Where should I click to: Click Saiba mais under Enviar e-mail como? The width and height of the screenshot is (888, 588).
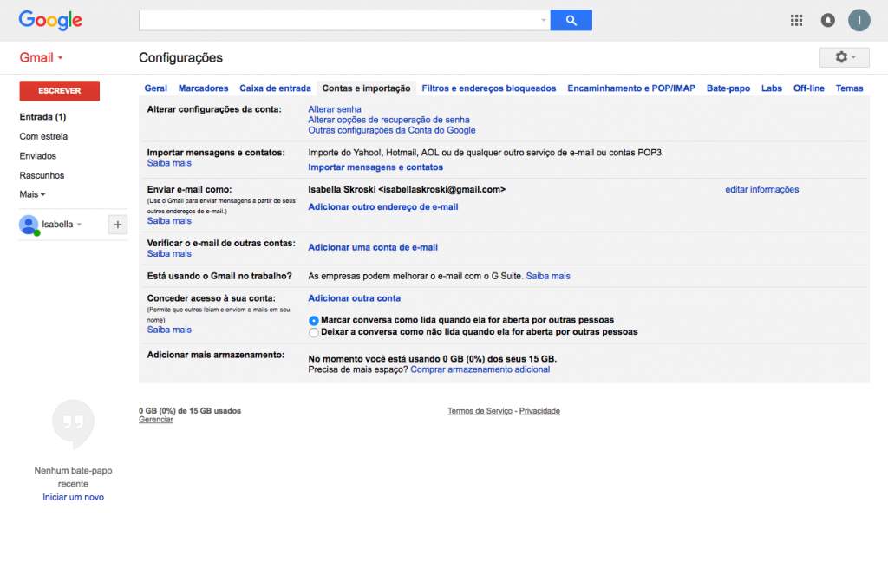[x=169, y=221]
